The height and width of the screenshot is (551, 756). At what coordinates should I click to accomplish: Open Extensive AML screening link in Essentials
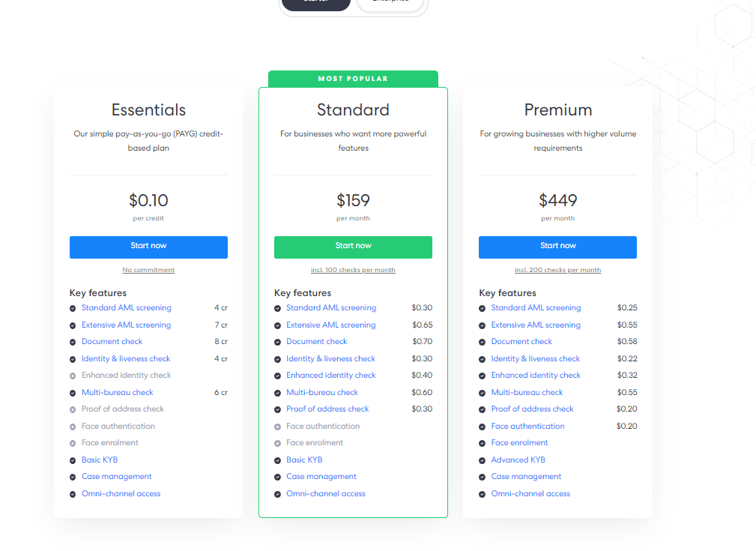point(126,325)
